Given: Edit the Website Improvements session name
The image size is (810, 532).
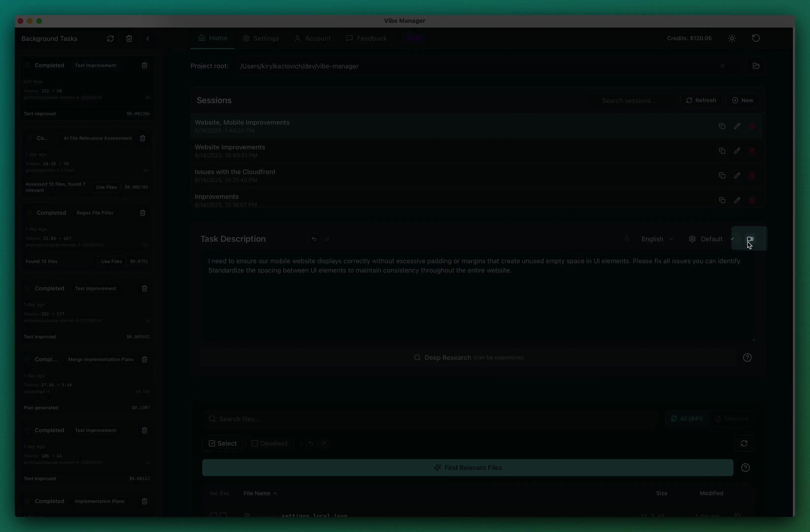Looking at the screenshot, I should 737,151.
